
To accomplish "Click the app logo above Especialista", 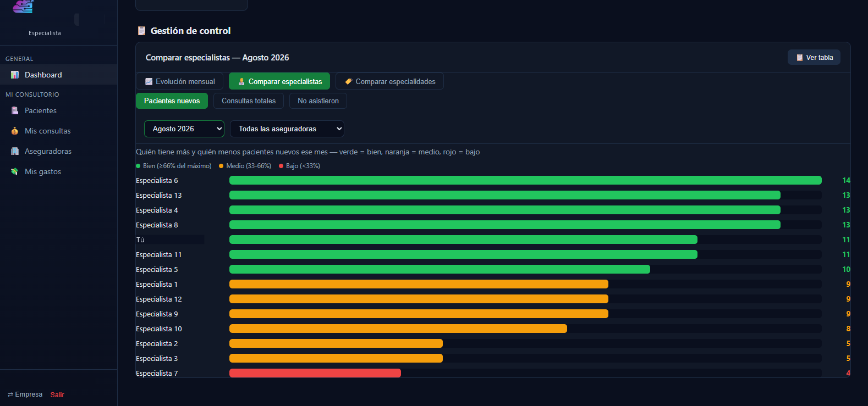I will coord(23,6).
